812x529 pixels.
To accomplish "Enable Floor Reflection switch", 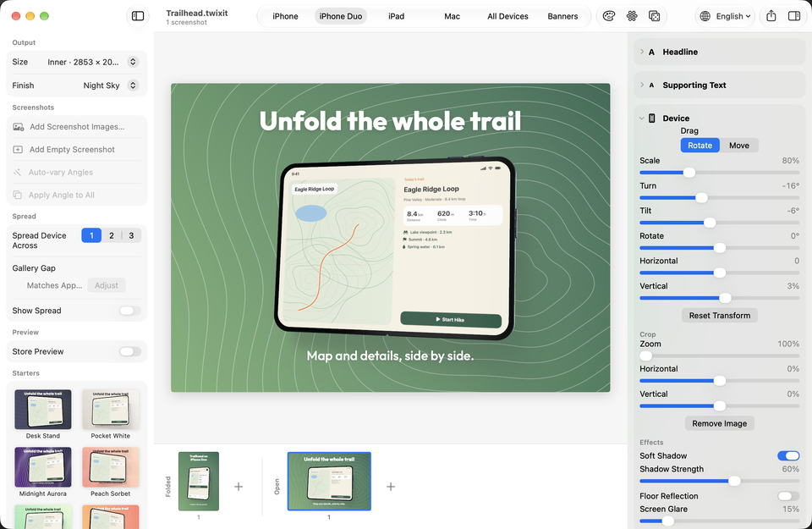I will pos(788,496).
